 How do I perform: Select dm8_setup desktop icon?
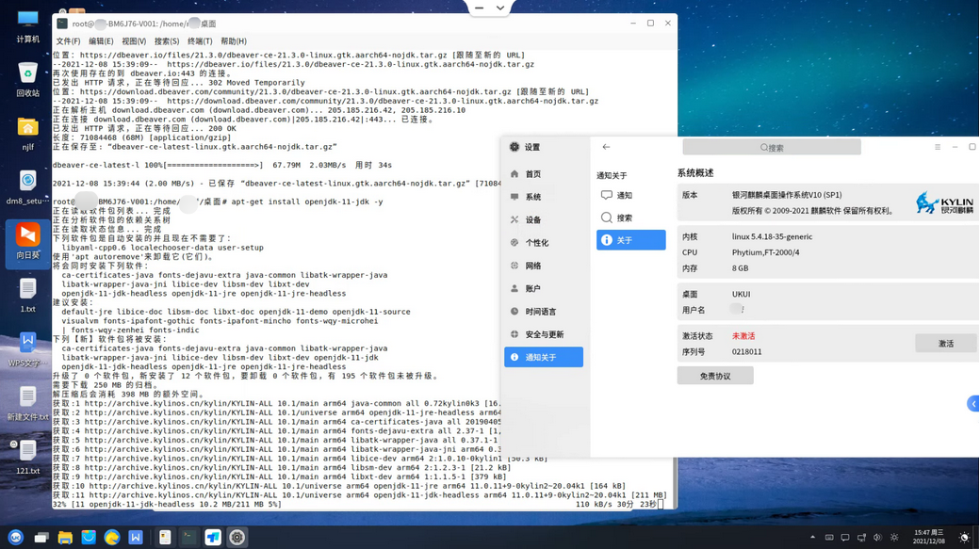point(27,187)
